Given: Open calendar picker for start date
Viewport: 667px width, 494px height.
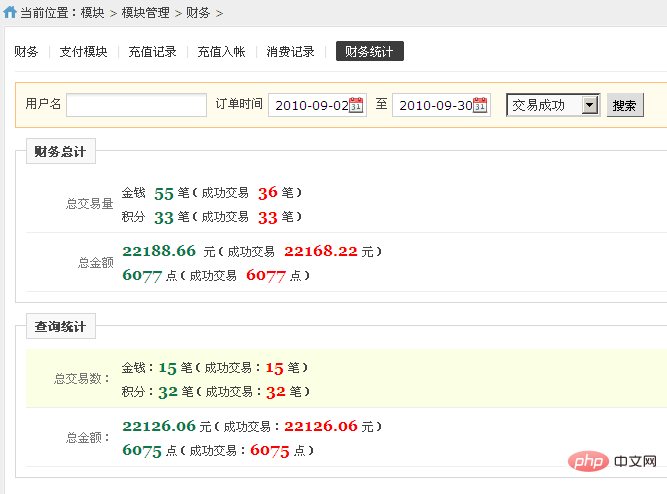Looking at the screenshot, I should (x=356, y=105).
